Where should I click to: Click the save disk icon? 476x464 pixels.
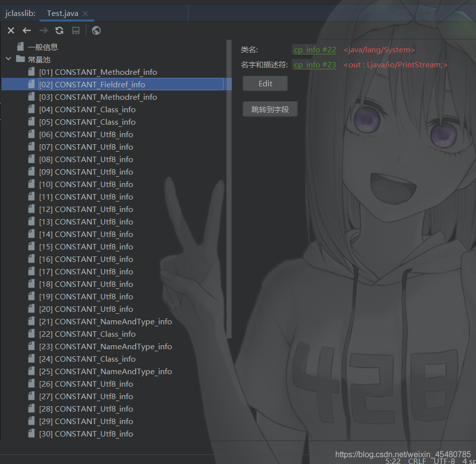tap(75, 30)
